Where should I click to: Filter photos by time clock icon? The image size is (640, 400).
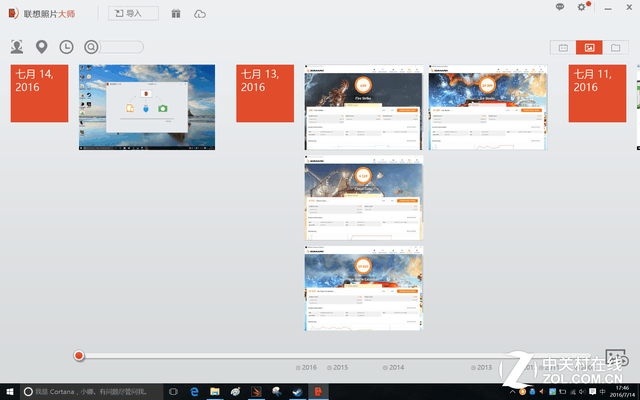(x=66, y=47)
